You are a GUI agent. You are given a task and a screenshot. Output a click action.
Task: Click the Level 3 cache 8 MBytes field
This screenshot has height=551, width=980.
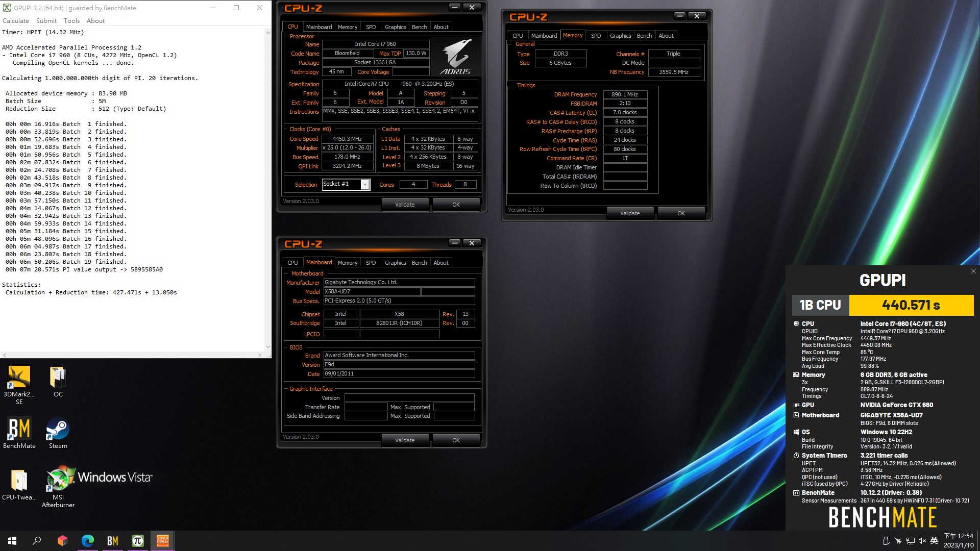[429, 166]
